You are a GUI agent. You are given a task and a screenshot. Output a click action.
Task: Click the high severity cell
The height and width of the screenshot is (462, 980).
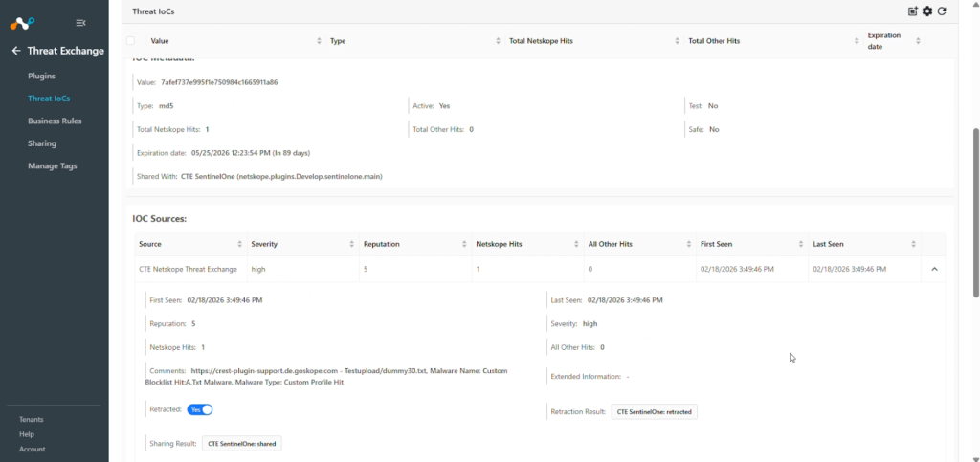tap(258, 269)
